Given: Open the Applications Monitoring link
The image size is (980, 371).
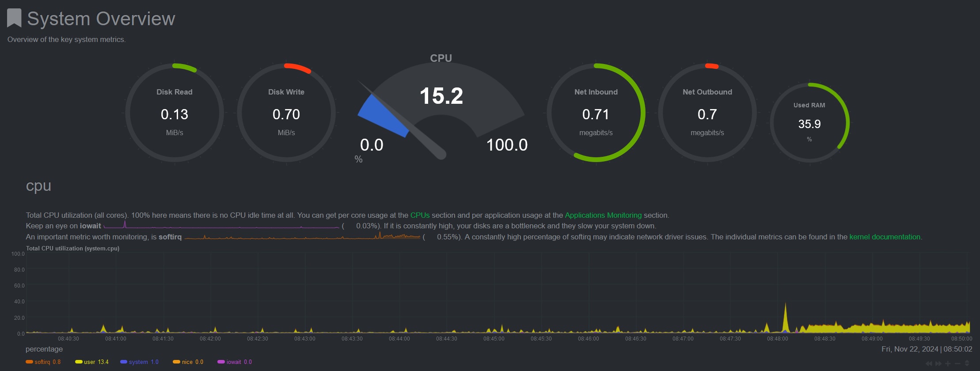Looking at the screenshot, I should point(603,215).
